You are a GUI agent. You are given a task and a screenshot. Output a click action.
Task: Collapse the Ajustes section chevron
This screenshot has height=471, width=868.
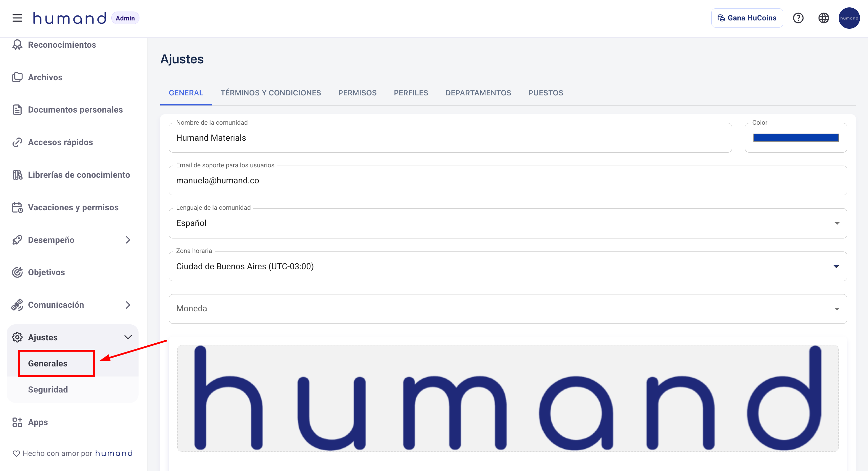click(x=128, y=337)
